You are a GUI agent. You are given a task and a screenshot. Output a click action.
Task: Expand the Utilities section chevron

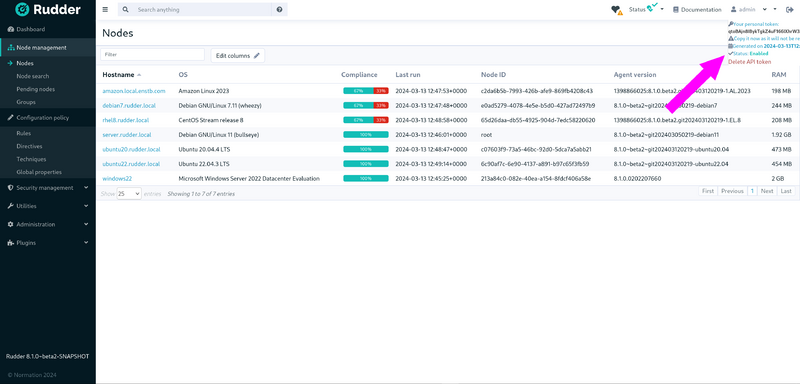click(86, 206)
